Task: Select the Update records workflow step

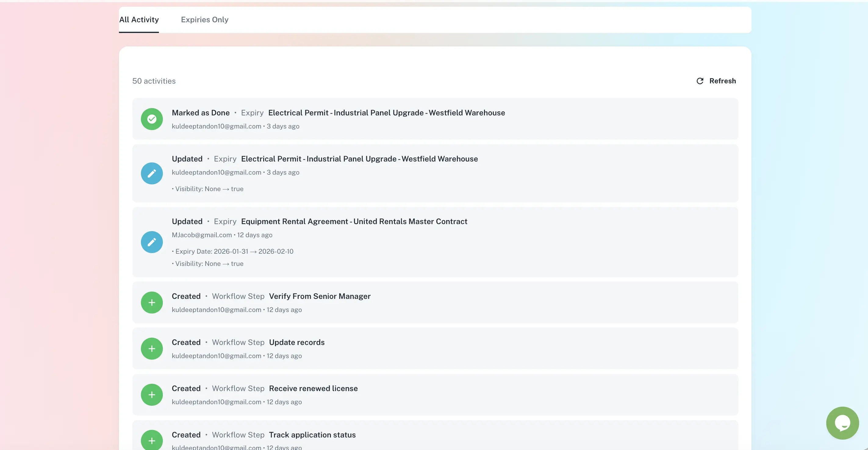Action: pyautogui.click(x=297, y=343)
